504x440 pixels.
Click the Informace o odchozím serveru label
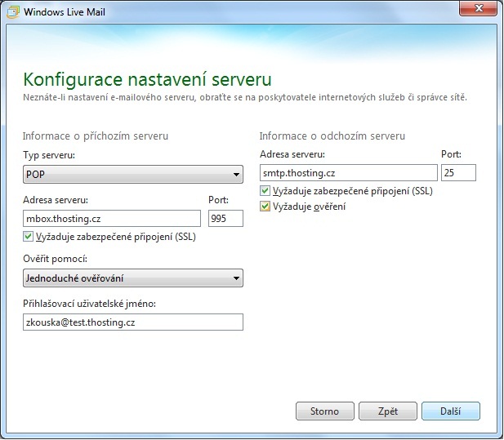332,136
